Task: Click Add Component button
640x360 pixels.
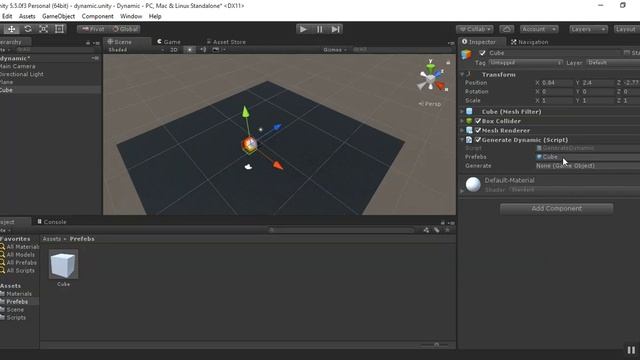Action: (x=556, y=209)
